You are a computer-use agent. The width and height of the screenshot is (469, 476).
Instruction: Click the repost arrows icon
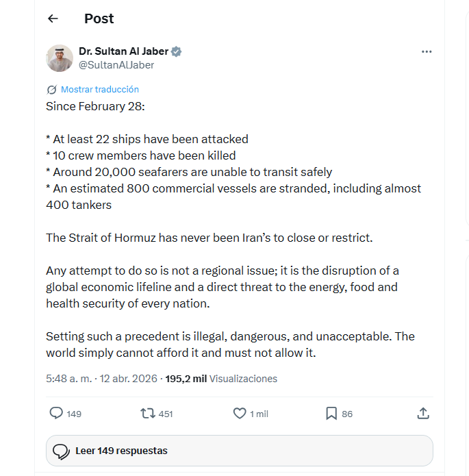pyautogui.click(x=147, y=414)
